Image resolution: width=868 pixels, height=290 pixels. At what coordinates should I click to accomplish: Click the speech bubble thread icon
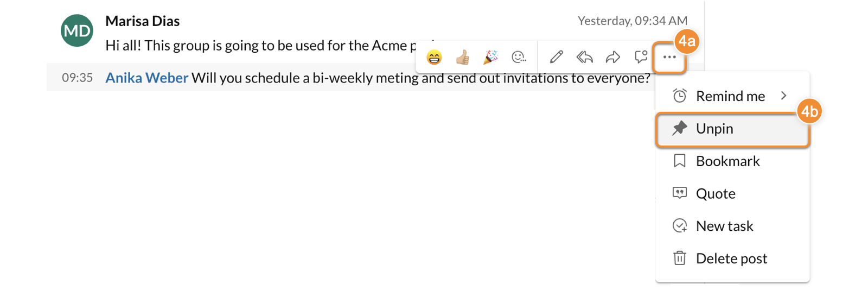click(641, 57)
